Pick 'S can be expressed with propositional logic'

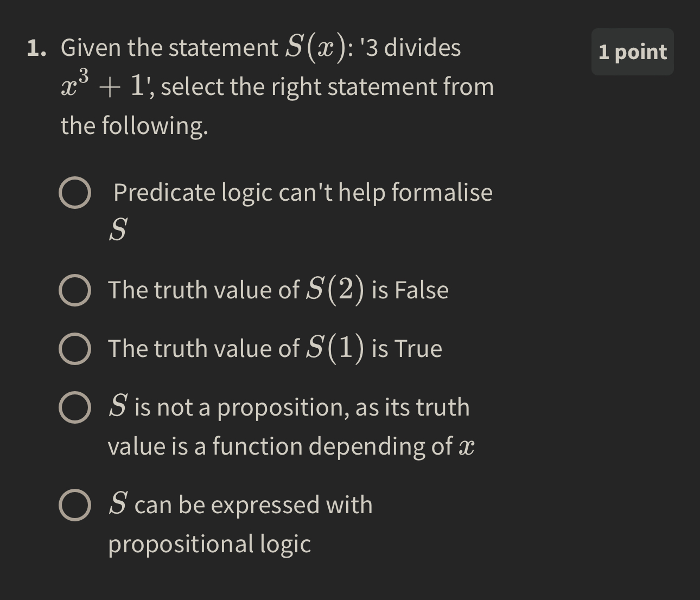pos(241,505)
